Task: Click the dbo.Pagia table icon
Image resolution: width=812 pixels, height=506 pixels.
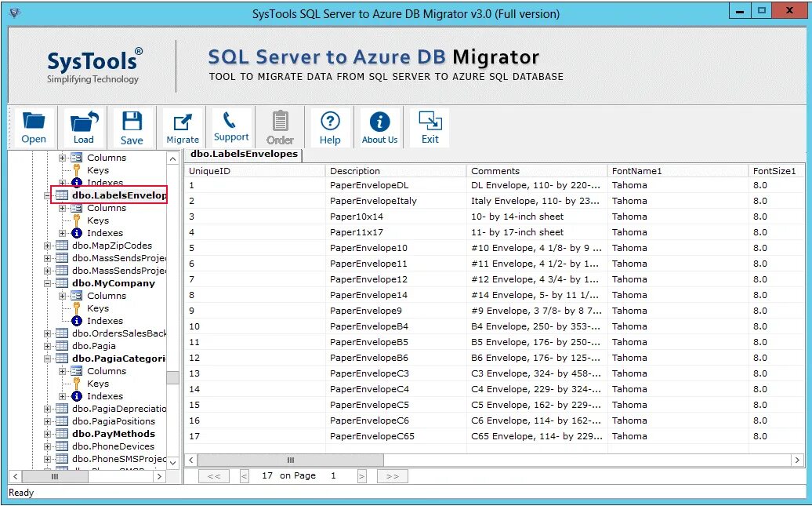Action: (62, 346)
